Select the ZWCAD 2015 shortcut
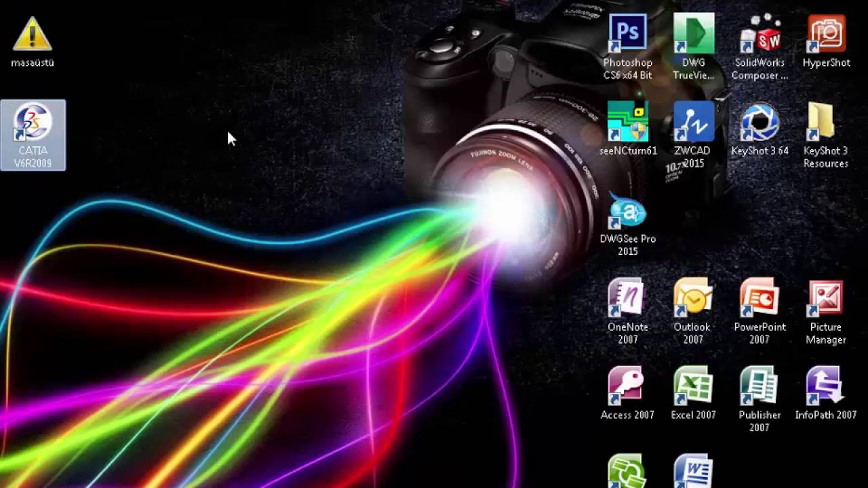The height and width of the screenshot is (488, 868). point(694,135)
